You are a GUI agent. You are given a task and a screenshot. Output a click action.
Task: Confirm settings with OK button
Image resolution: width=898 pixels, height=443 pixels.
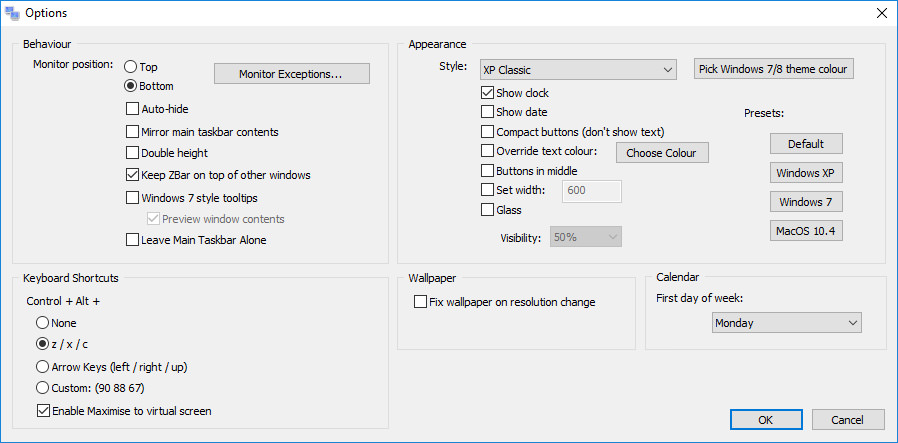(x=766, y=420)
